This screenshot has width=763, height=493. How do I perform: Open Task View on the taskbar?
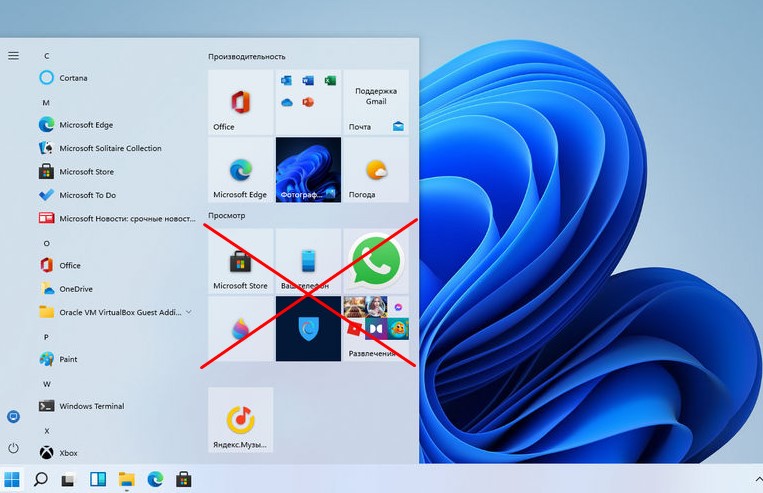click(69, 479)
